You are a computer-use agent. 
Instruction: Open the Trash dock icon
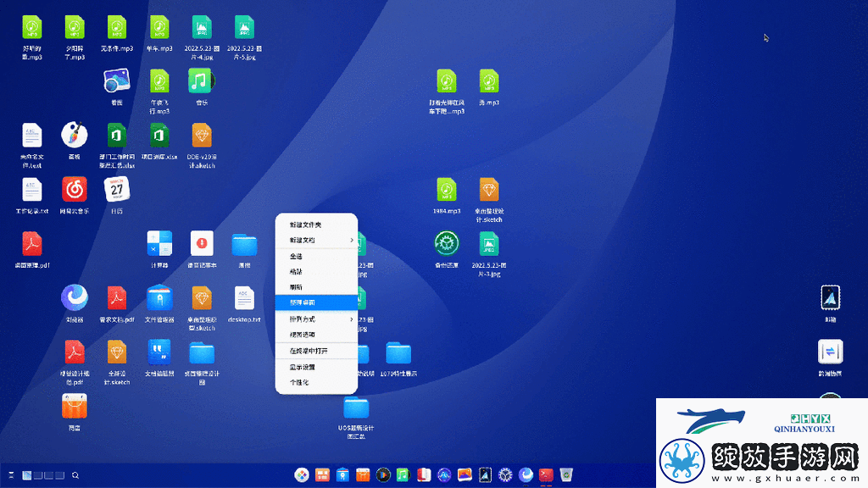point(566,474)
